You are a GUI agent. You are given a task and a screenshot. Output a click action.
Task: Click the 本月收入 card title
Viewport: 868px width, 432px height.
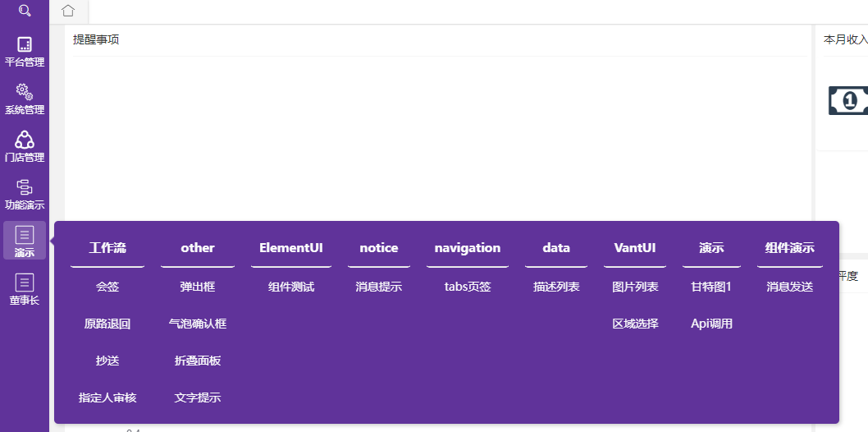(845, 40)
